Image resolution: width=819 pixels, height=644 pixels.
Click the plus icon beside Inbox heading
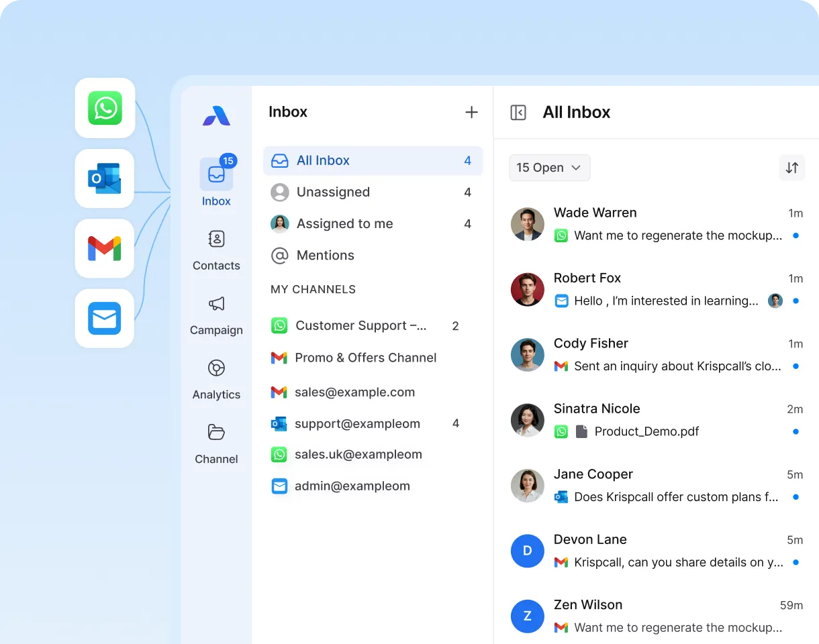[472, 112]
